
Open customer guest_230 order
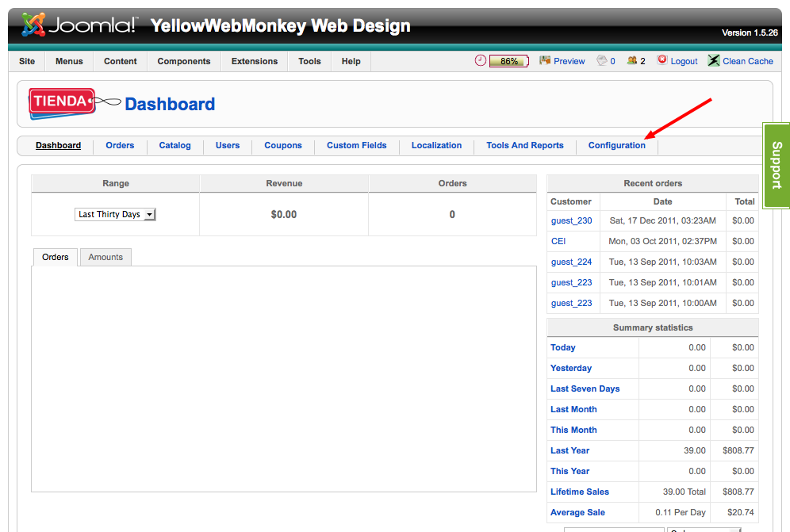click(571, 220)
